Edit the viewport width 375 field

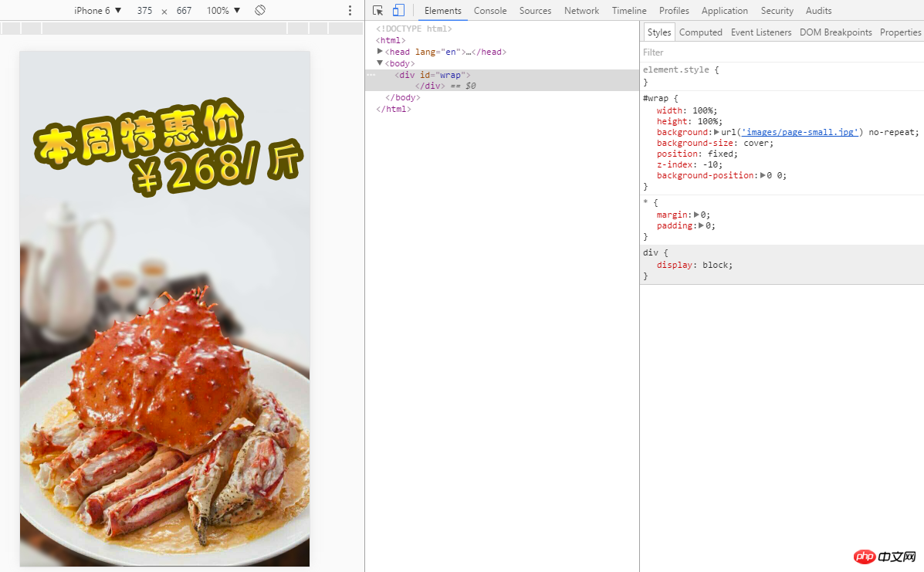coord(144,11)
